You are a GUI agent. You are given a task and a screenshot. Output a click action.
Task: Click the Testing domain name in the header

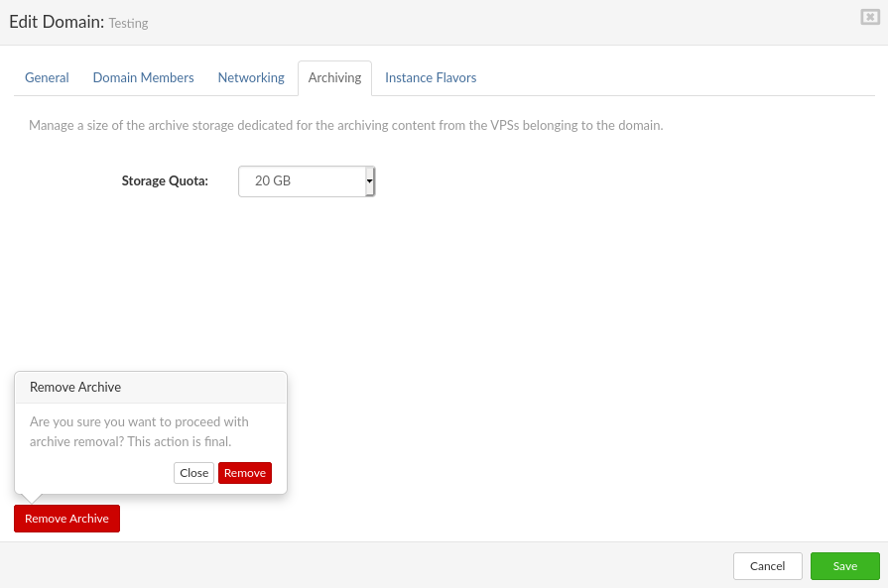click(128, 23)
